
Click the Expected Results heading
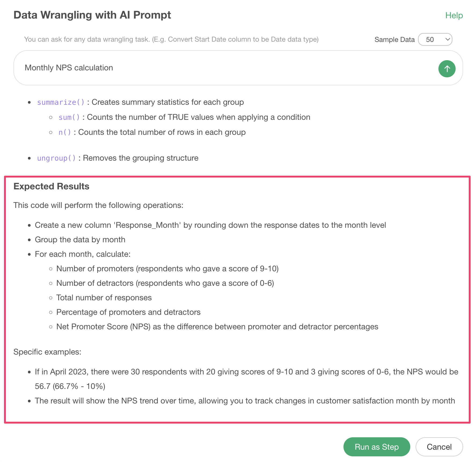52,186
